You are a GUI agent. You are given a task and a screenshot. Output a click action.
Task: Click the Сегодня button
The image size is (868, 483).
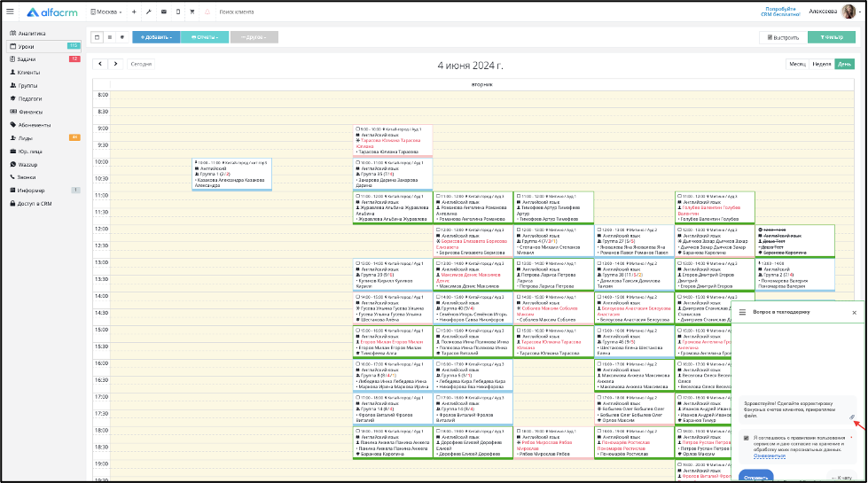[141, 64]
